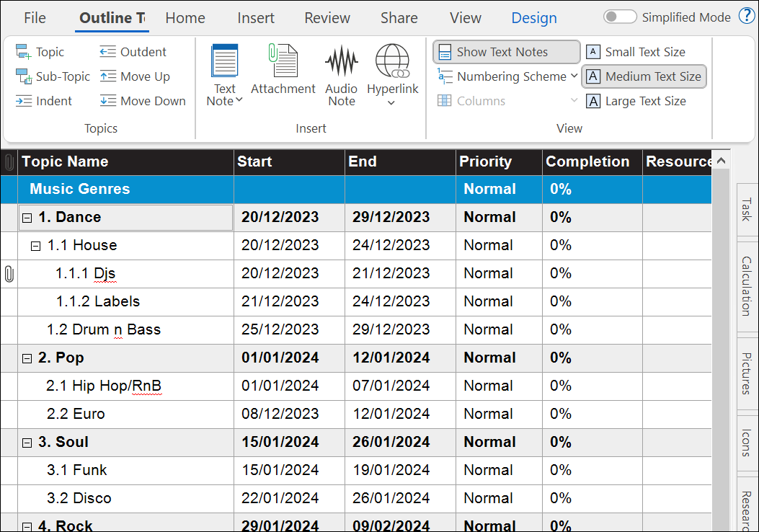Select Large Text Size
Viewport: 759px width, 532px height.
pyautogui.click(x=636, y=101)
